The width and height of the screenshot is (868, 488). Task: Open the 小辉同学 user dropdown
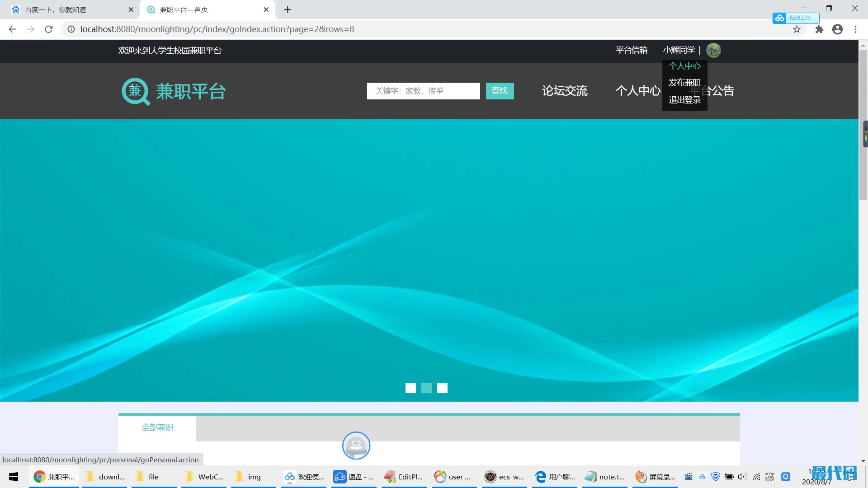pyautogui.click(x=679, y=50)
